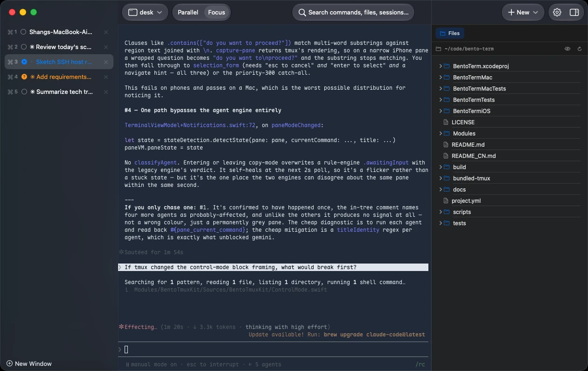Screen dimensions: 588x371
Task: Click the status circle of Summarize tech session
Action: [24, 92]
